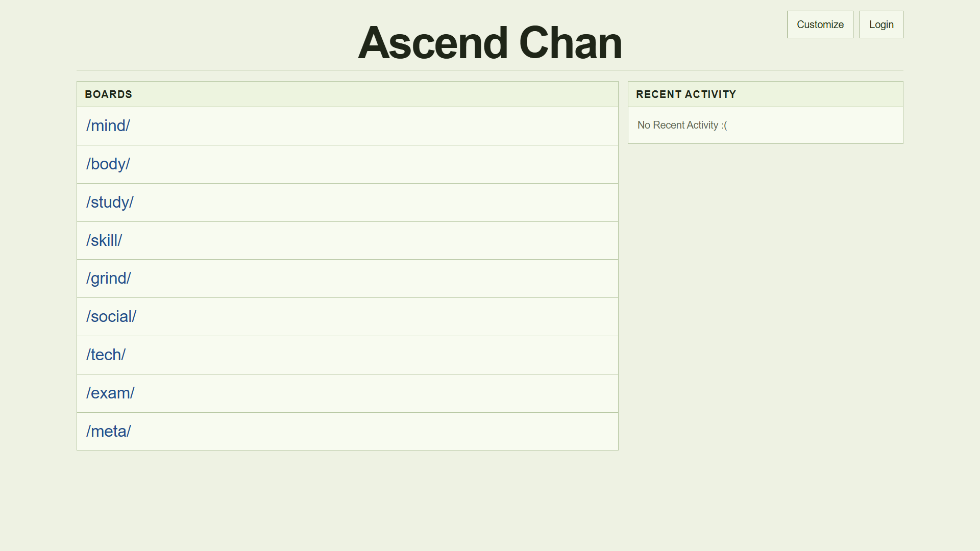Click the Ascend Chan site title
The height and width of the screenshot is (551, 980).
(489, 43)
